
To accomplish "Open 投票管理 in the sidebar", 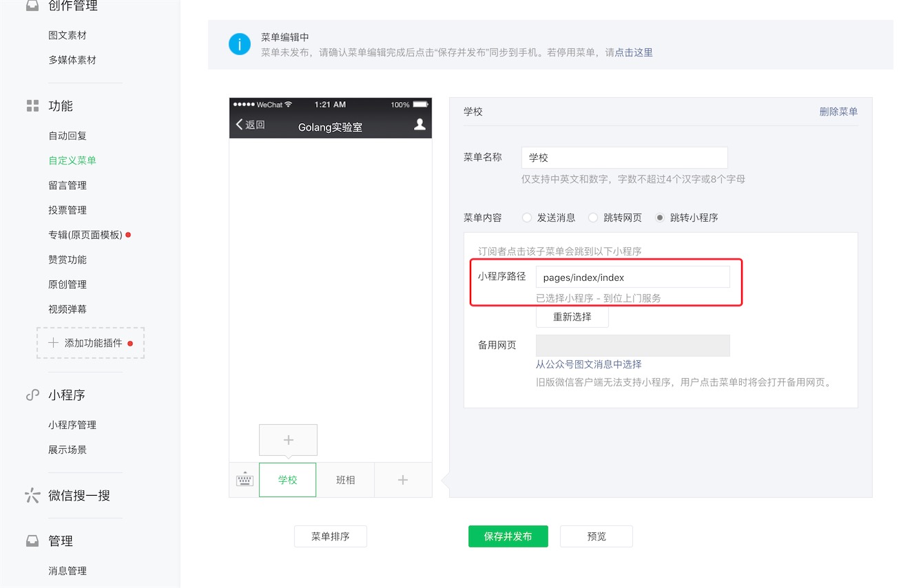I will pos(68,210).
